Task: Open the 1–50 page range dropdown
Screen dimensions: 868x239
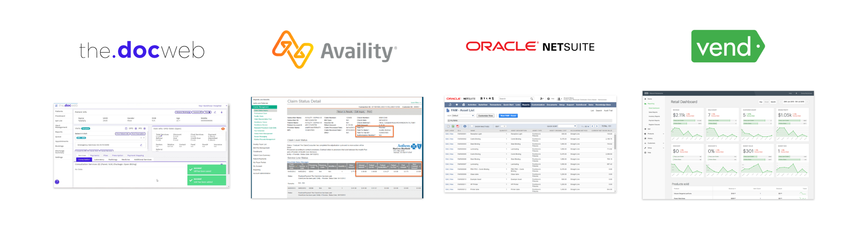Action: [585, 126]
